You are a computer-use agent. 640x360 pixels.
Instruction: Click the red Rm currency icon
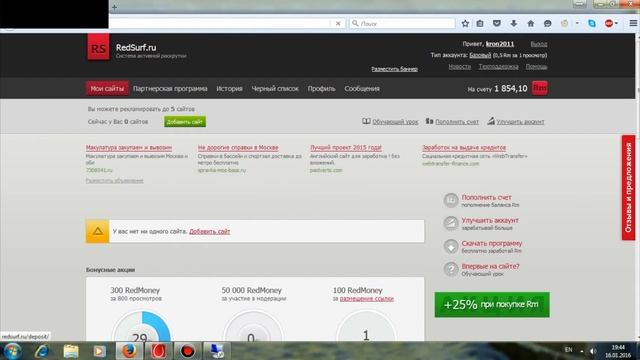[x=540, y=88]
